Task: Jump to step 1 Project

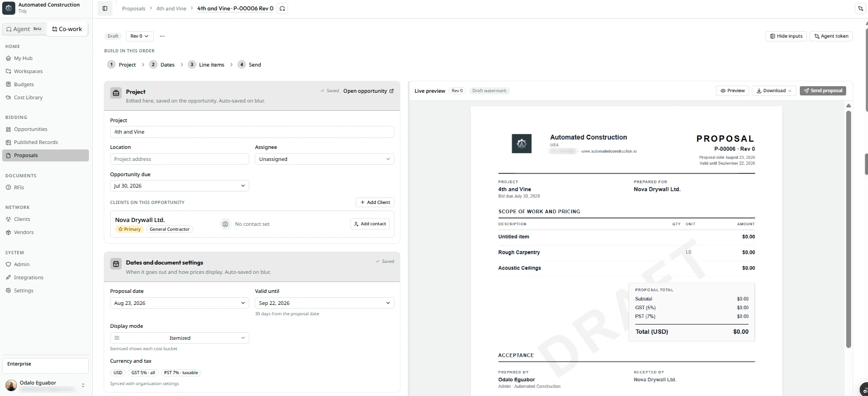Action: 122,64
